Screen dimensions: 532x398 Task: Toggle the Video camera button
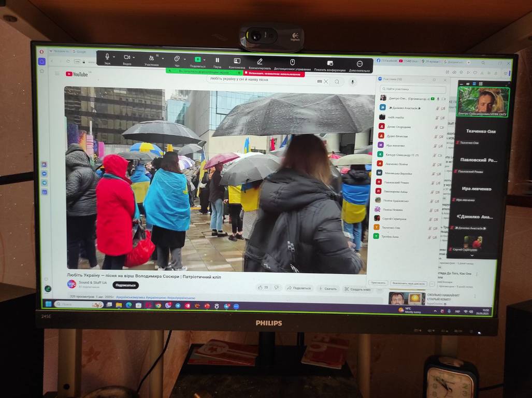pyautogui.click(x=127, y=57)
